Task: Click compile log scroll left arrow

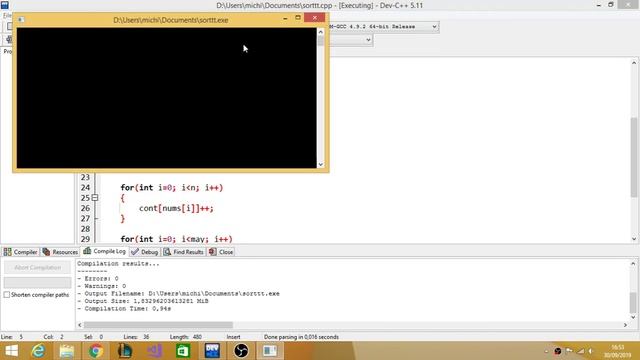Action: (80, 325)
